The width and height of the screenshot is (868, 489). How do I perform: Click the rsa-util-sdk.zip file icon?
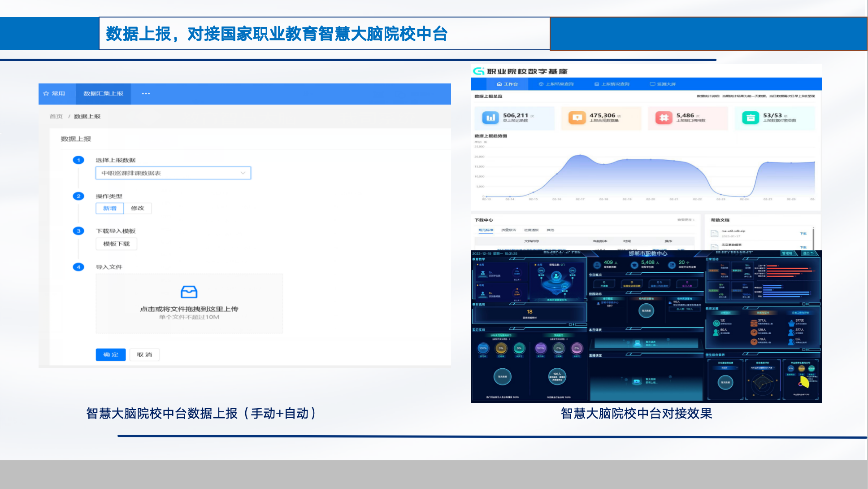715,233
